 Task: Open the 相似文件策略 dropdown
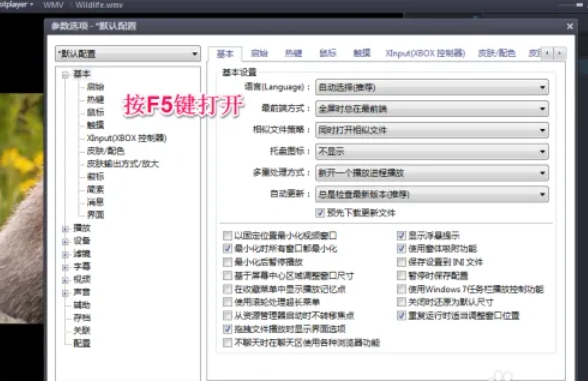point(432,130)
